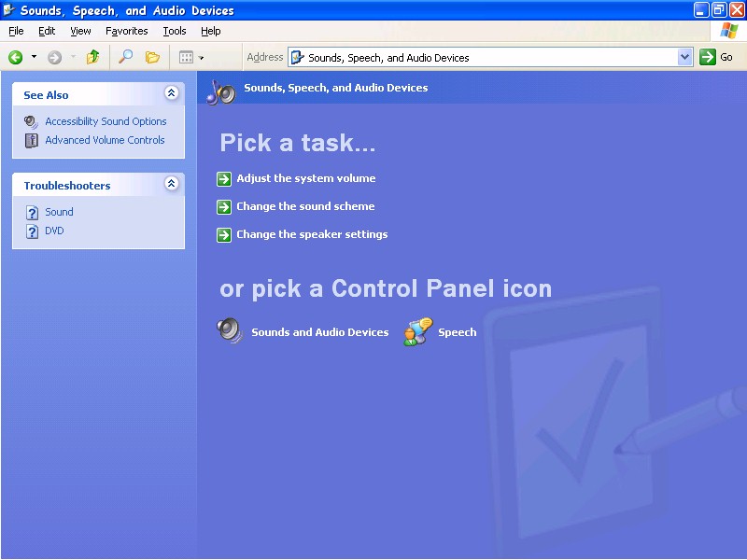Open the Favorites menu
Viewport: 747px width, 560px height.
coord(127,32)
